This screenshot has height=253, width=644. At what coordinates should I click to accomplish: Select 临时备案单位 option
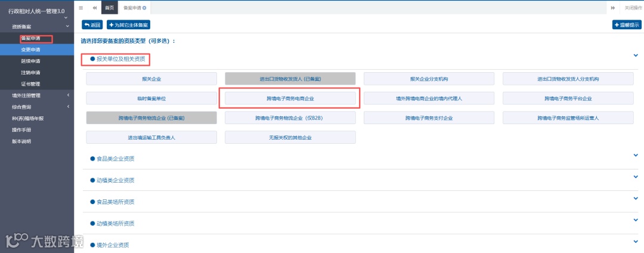(x=151, y=98)
